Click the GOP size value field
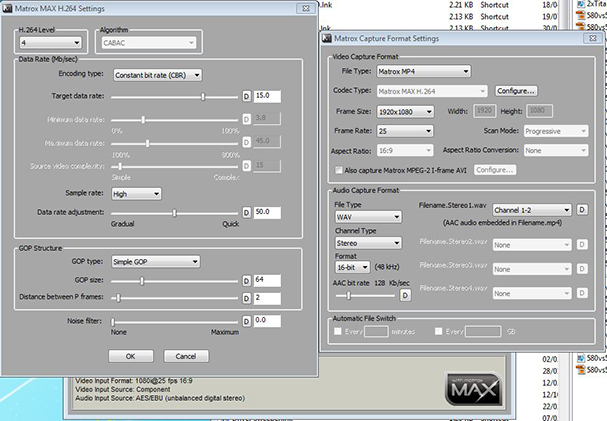Screen dimensions: 607x421 pos(267,280)
